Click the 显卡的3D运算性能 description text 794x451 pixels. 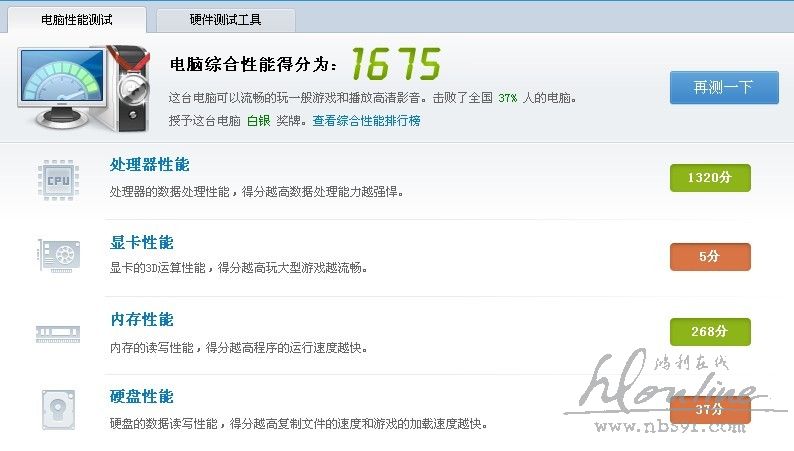tap(238, 268)
